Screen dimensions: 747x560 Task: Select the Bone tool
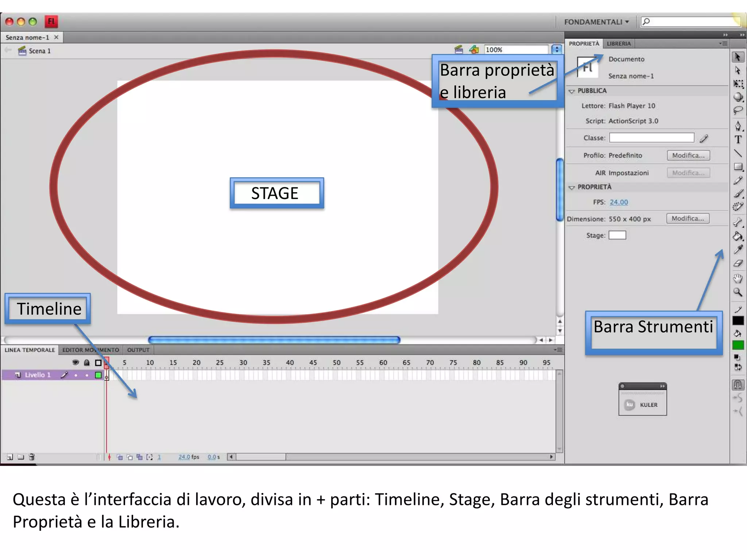pos(738,222)
